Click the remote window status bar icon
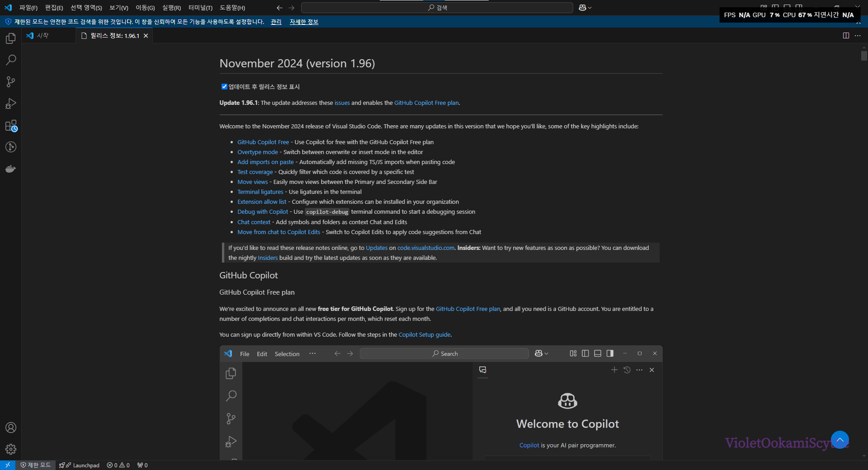The image size is (868, 470). tap(8, 465)
